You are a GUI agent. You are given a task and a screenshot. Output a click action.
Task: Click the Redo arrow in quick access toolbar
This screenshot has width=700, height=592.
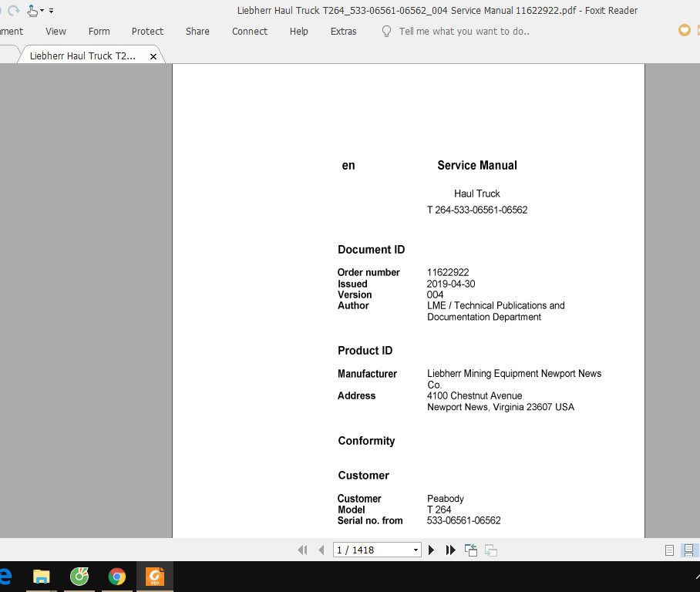(x=13, y=10)
